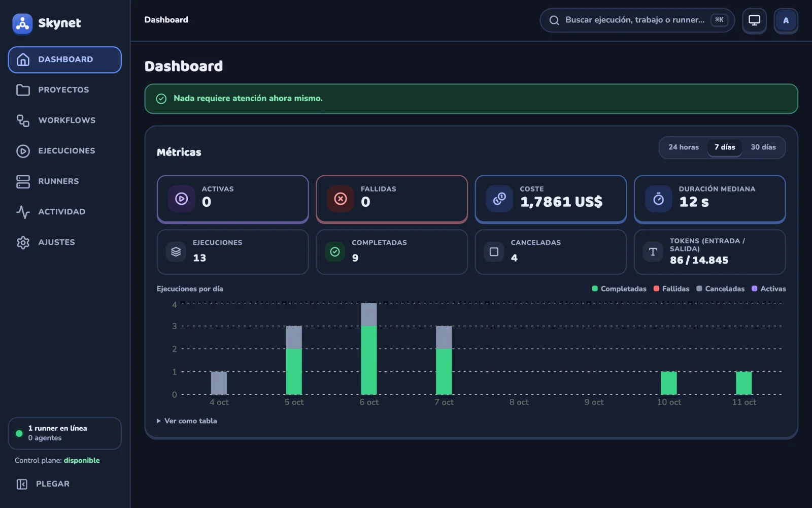Collapse the sidebar with Plegar

pos(64,484)
